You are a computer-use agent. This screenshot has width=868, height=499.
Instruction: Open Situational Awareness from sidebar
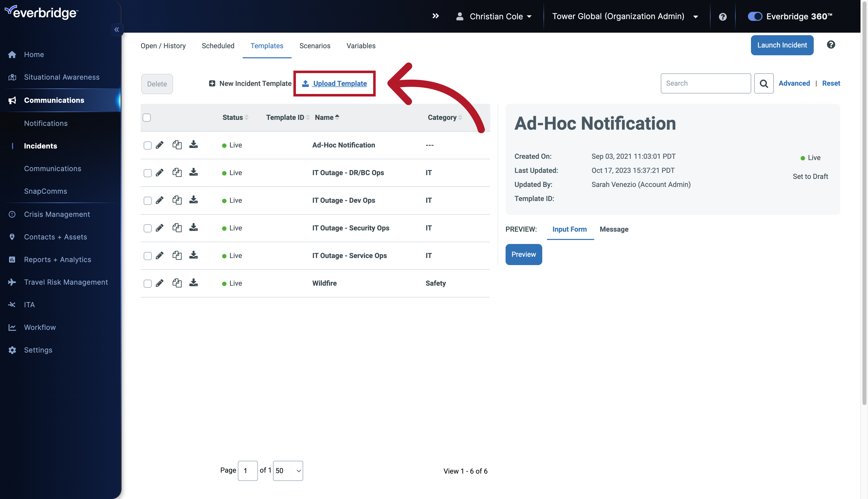pos(62,77)
